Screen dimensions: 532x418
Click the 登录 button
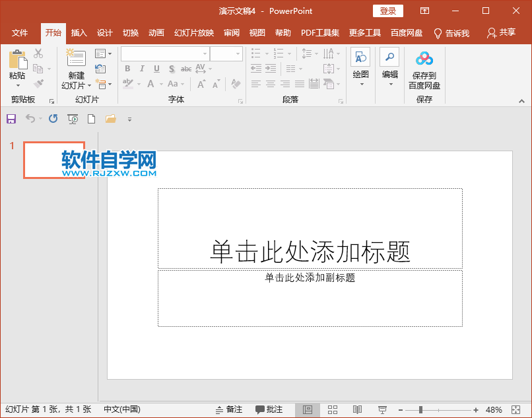[x=387, y=11]
